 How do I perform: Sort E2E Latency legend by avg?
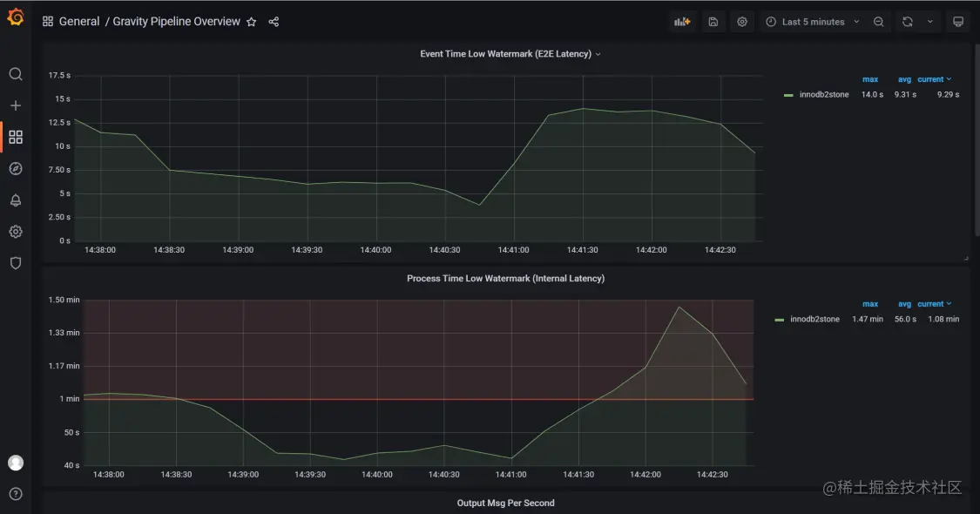pyautogui.click(x=904, y=79)
